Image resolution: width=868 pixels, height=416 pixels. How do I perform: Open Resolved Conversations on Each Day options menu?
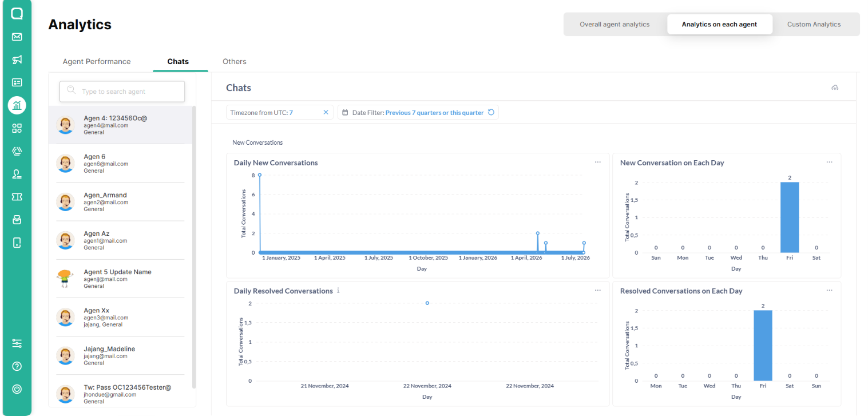pos(829,291)
